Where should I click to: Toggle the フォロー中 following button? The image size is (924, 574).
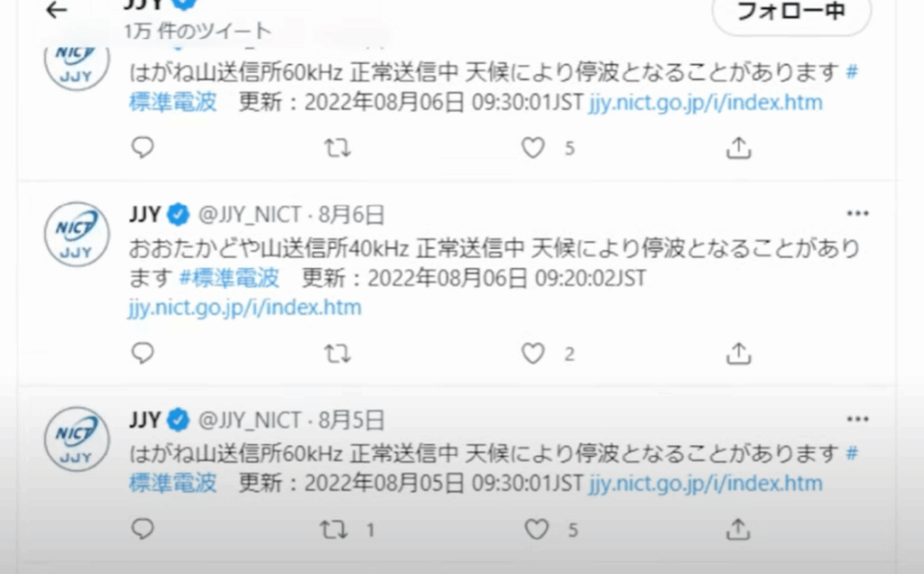[791, 12]
